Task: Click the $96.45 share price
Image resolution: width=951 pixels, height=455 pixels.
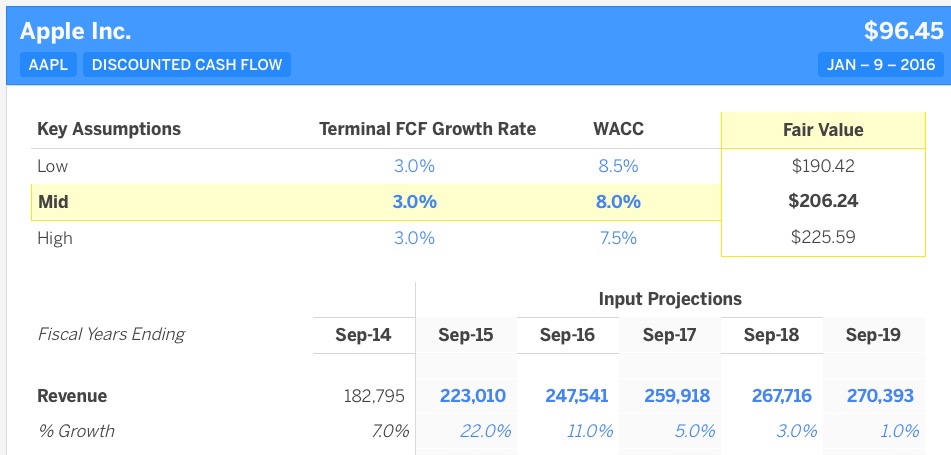Action: [903, 31]
